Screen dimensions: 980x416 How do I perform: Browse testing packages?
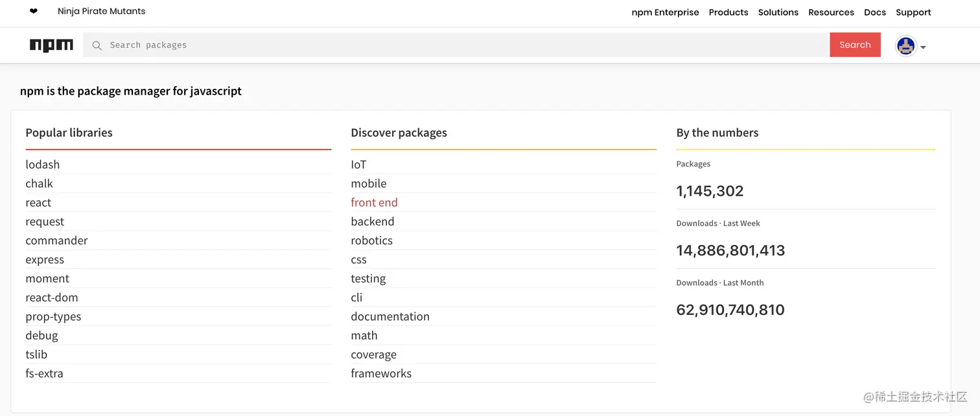(368, 279)
